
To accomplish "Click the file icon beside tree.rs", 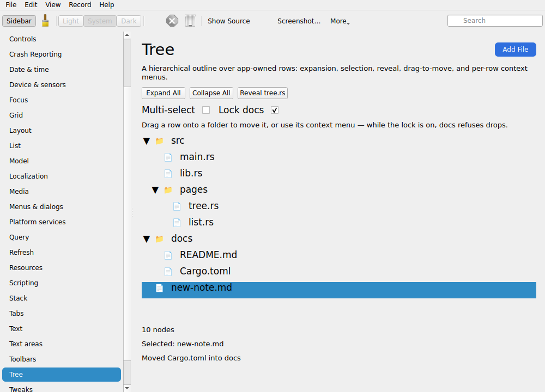I will tap(177, 206).
